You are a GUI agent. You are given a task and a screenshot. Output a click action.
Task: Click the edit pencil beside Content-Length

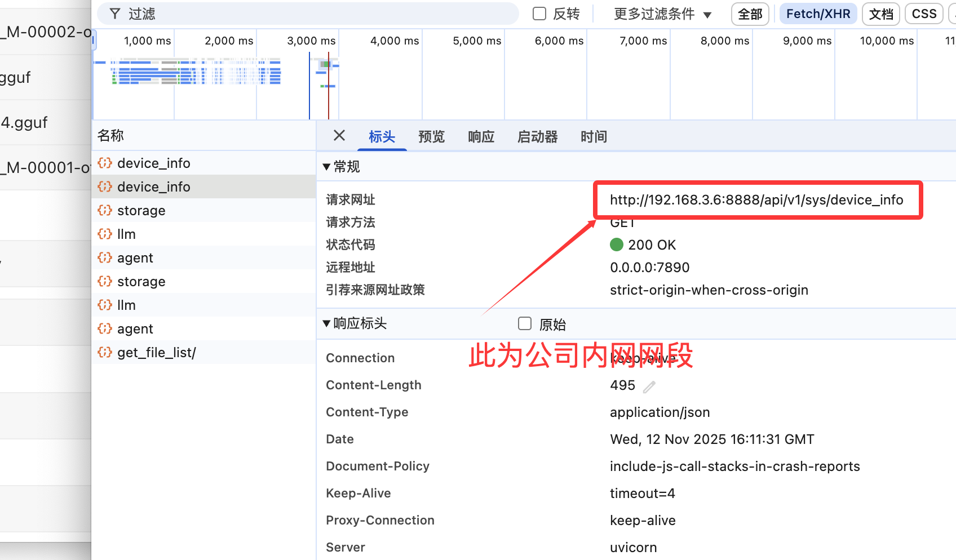649,386
